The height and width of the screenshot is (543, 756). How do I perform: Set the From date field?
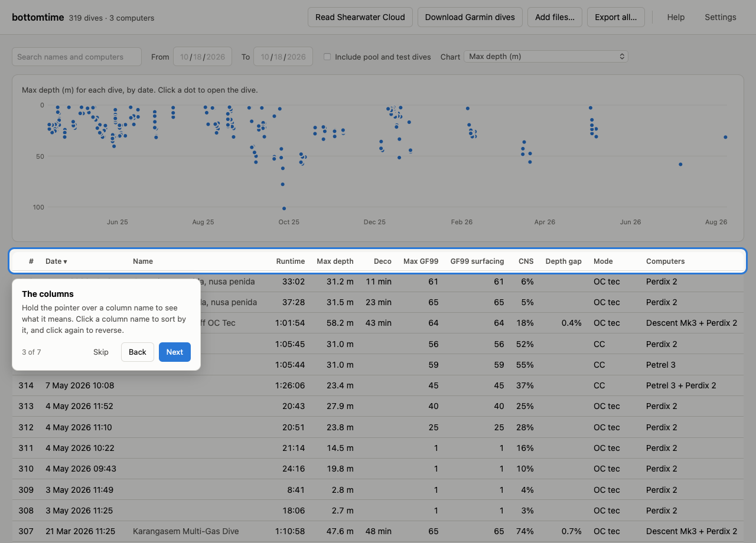point(203,57)
